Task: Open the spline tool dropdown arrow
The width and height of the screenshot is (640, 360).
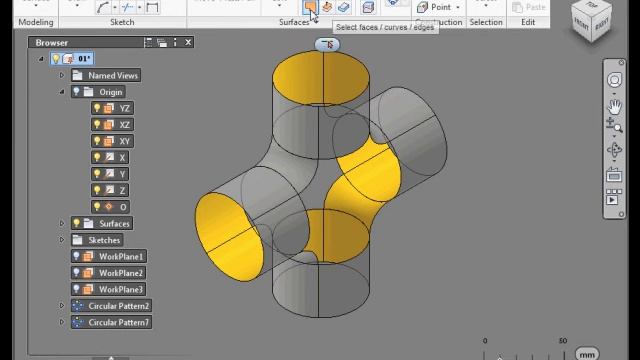Action: pyautogui.click(x=115, y=7)
